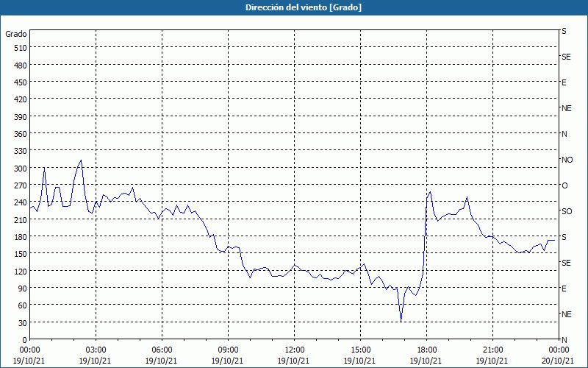The height and width of the screenshot is (368, 588).
Task: Click the 510 tick label
Action: point(21,48)
